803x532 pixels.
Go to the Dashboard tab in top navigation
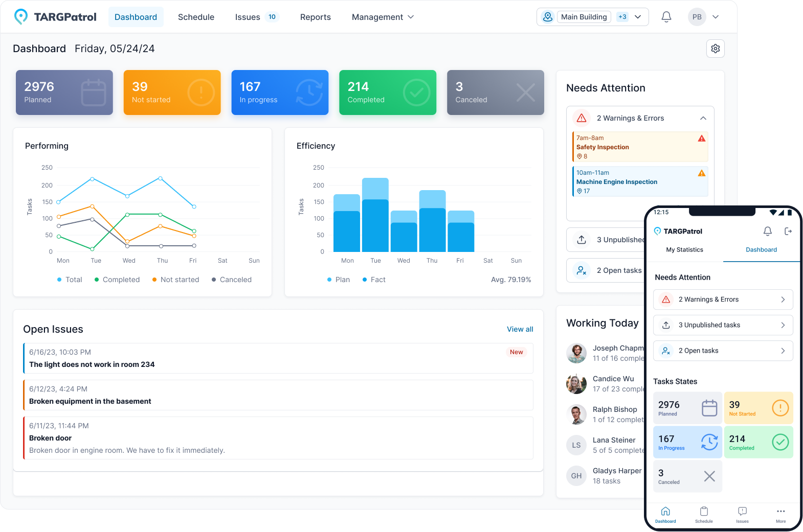point(136,17)
